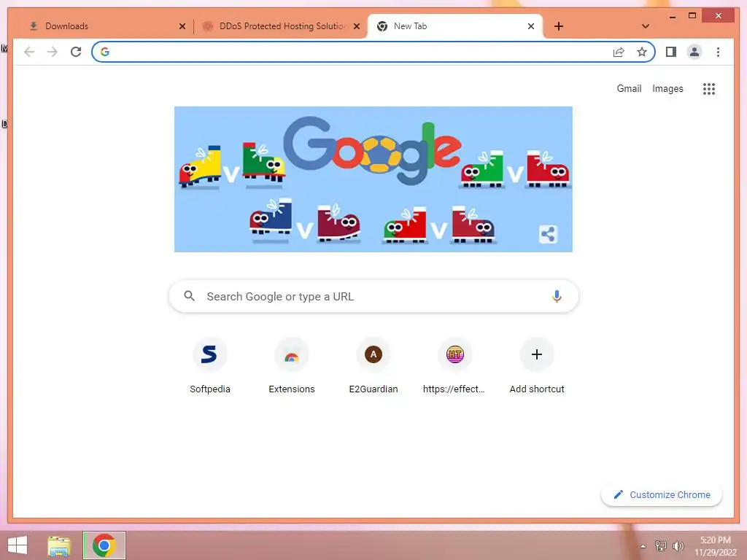Bookmark this tab with star icon

(x=642, y=52)
